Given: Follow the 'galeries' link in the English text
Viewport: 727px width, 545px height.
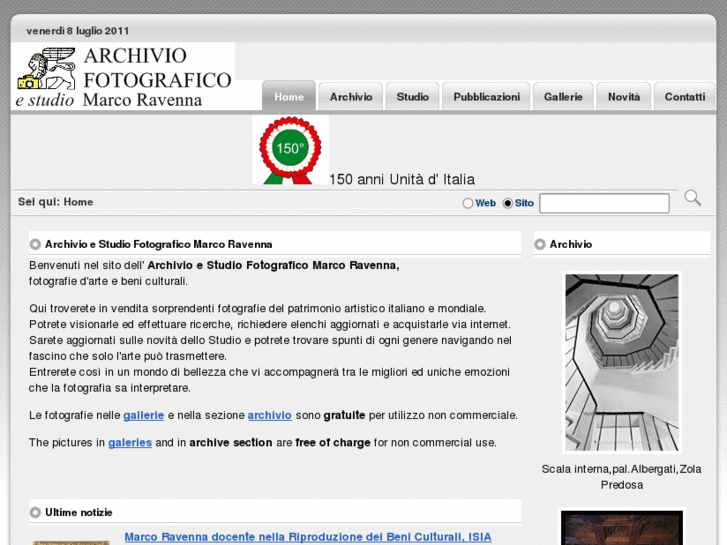Looking at the screenshot, I should point(130,442).
